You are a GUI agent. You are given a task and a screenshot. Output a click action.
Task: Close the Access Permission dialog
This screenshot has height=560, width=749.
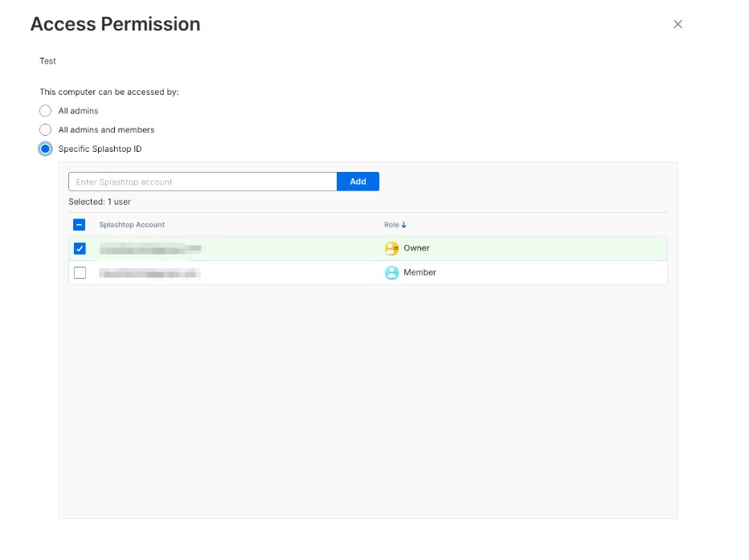[677, 24]
